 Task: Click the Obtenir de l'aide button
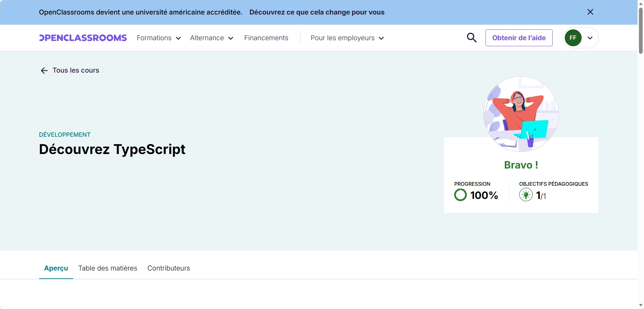519,38
